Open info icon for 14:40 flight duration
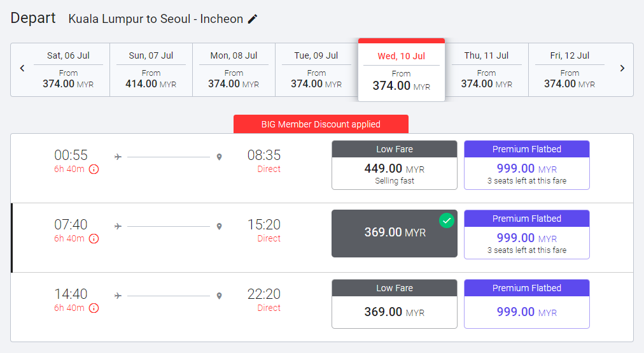Viewport: 644px width, 353px height. (x=94, y=308)
